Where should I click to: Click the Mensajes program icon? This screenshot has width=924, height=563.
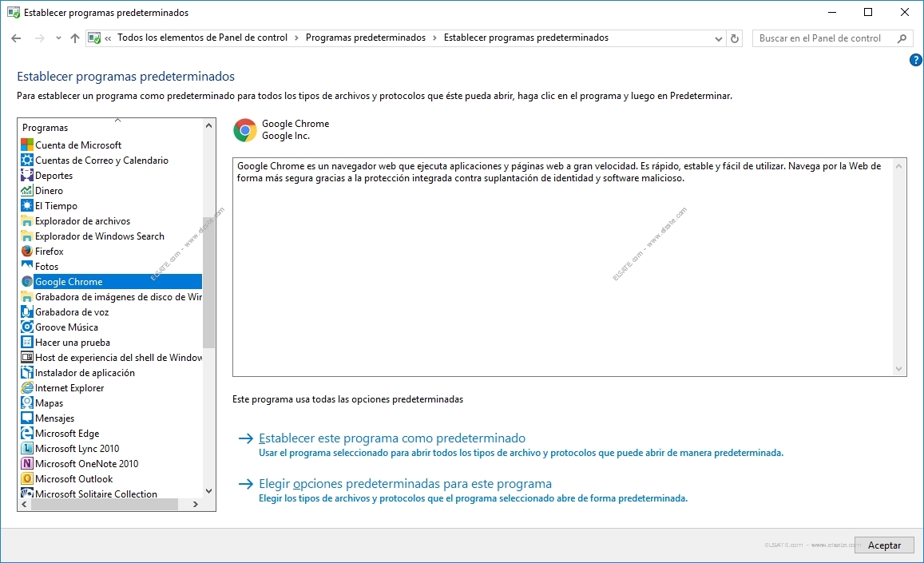click(27, 418)
